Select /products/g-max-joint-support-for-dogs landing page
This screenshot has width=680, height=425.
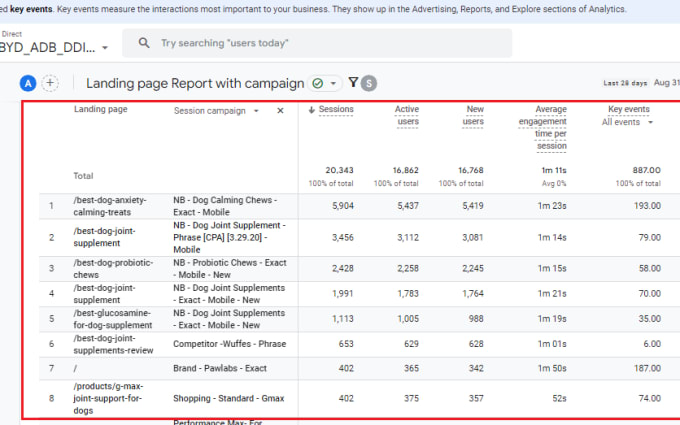coord(108,398)
